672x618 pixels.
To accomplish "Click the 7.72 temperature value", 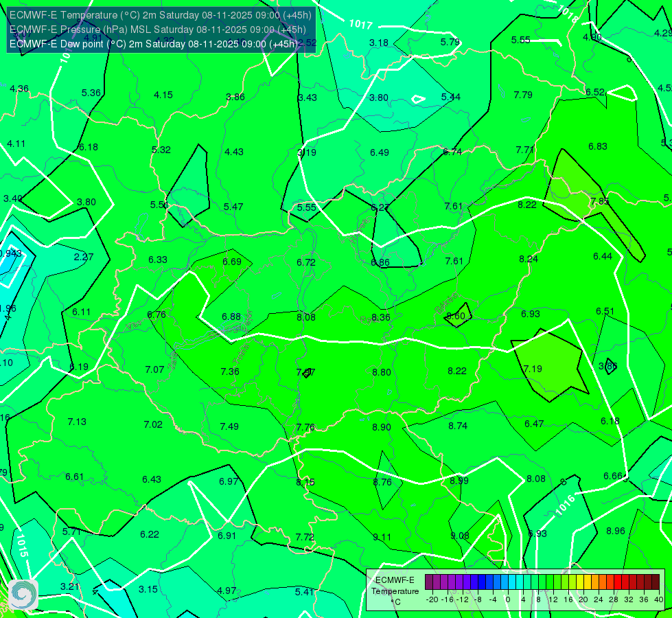I will coord(305,538).
